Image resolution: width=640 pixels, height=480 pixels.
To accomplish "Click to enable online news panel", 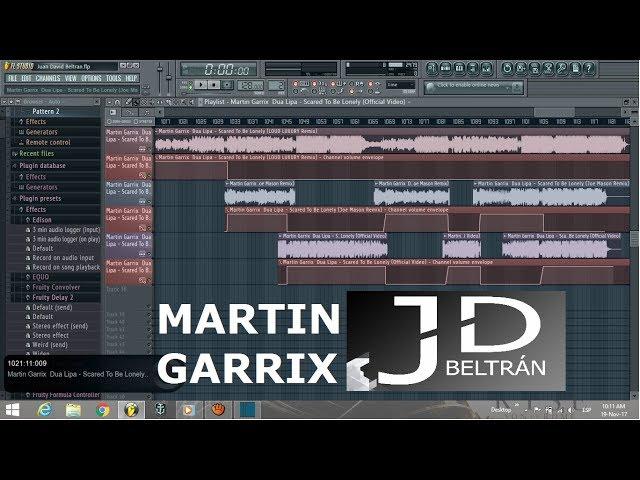I will point(473,87).
